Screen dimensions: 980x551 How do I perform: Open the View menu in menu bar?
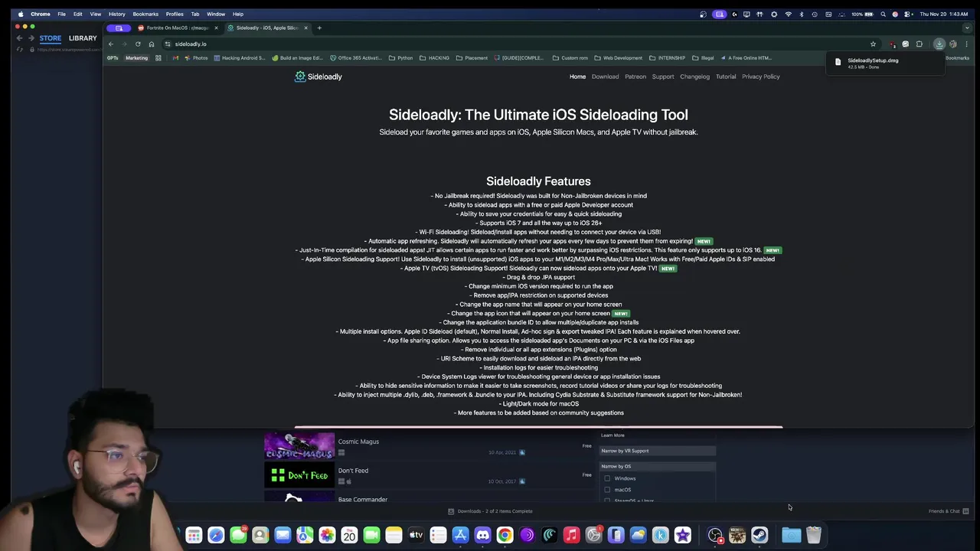coord(95,14)
